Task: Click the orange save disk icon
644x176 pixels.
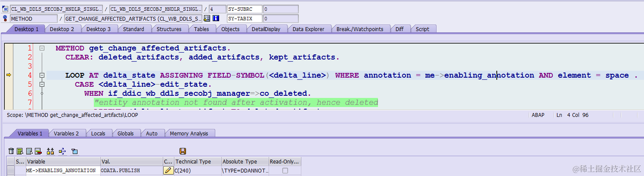Action: coord(183,151)
